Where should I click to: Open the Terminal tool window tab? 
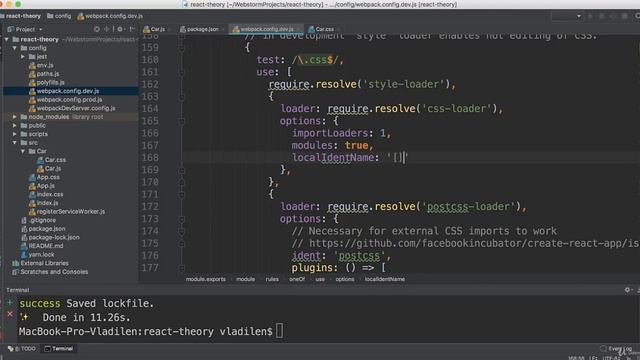59,349
